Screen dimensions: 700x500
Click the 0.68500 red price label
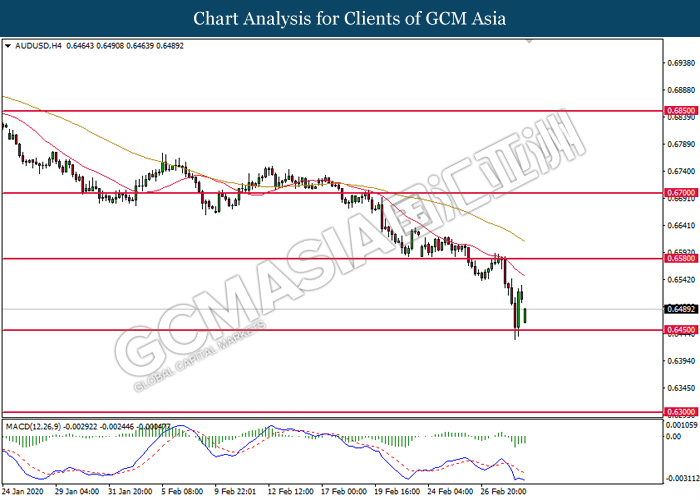pyautogui.click(x=680, y=110)
